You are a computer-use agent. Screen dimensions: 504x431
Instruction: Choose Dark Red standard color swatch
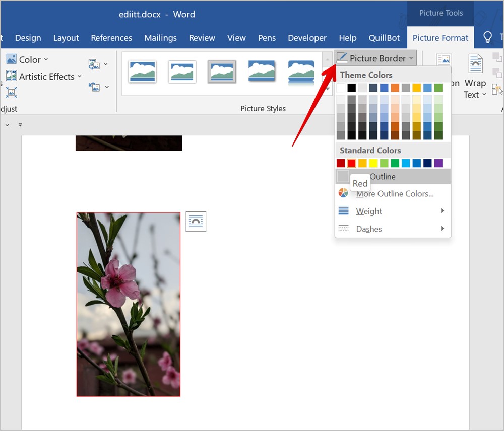(x=341, y=163)
